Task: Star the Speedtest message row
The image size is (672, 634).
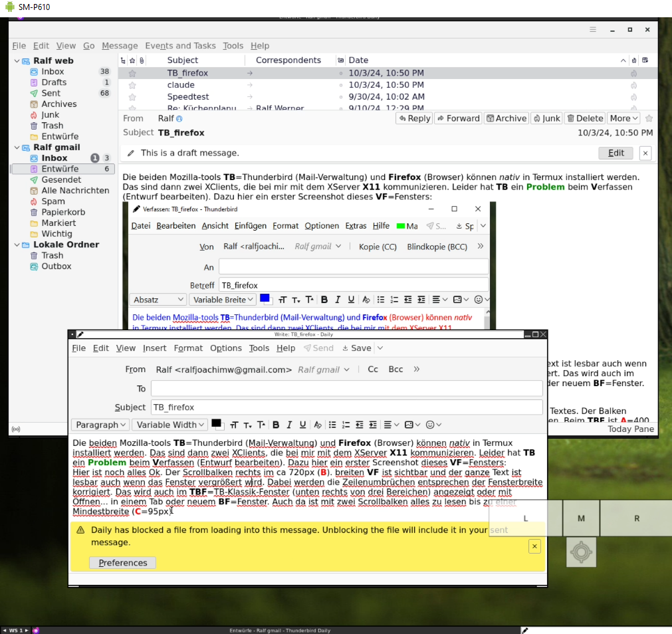Action: (x=132, y=97)
